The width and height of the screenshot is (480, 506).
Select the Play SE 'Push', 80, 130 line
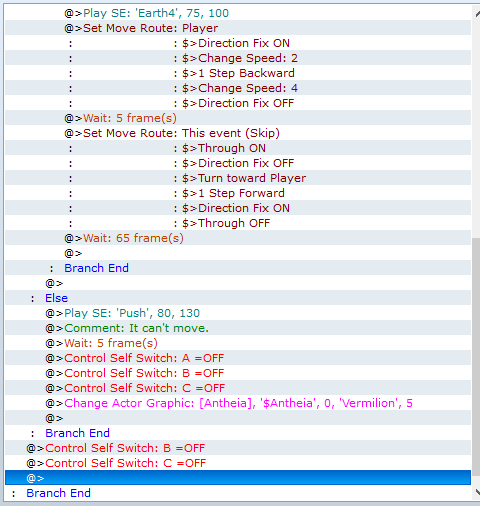[x=238, y=313]
